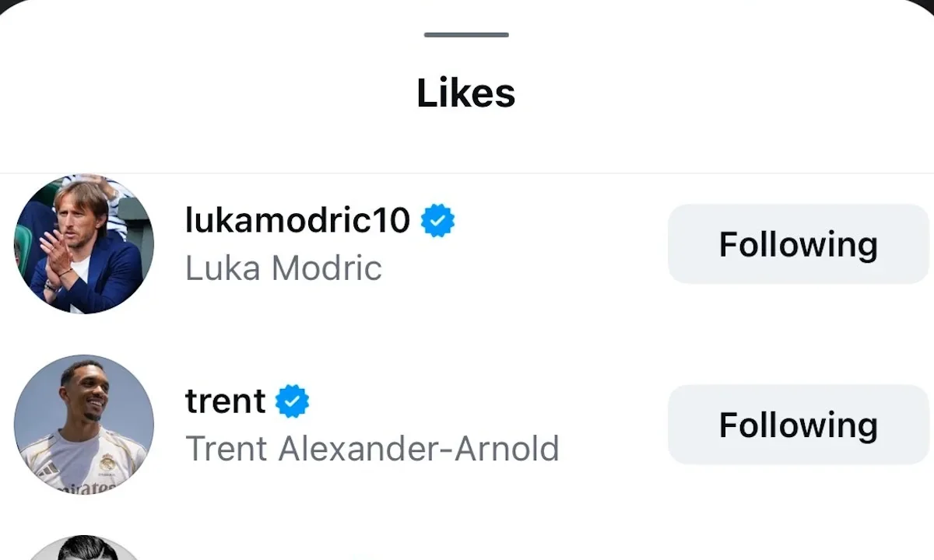Tap the partially visible third avatar
Image resolution: width=934 pixels, height=560 pixels.
point(84,548)
